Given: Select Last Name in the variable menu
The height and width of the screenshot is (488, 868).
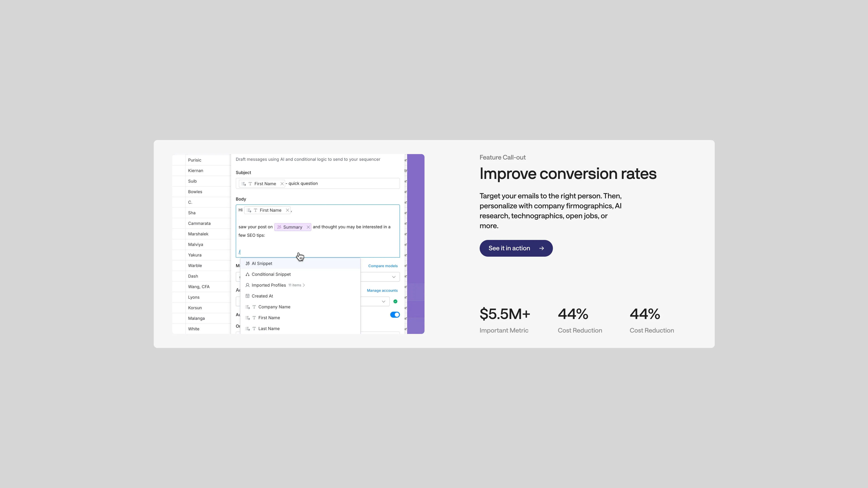Looking at the screenshot, I should 269,328.
